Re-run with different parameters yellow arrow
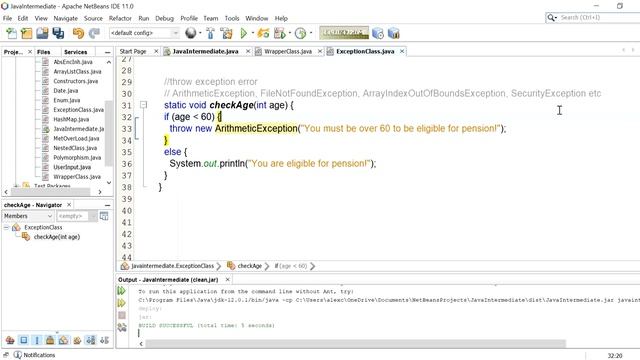 [x=122, y=303]
